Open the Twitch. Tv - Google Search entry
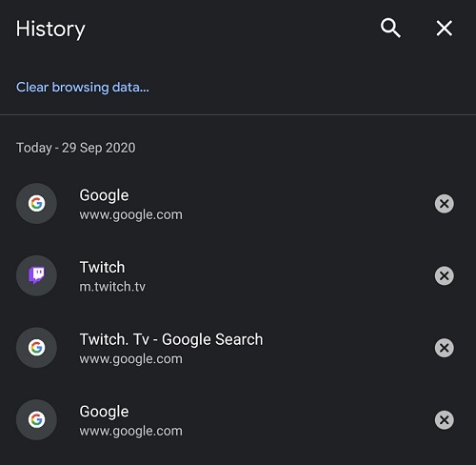The width and height of the screenshot is (476, 465). tap(171, 339)
